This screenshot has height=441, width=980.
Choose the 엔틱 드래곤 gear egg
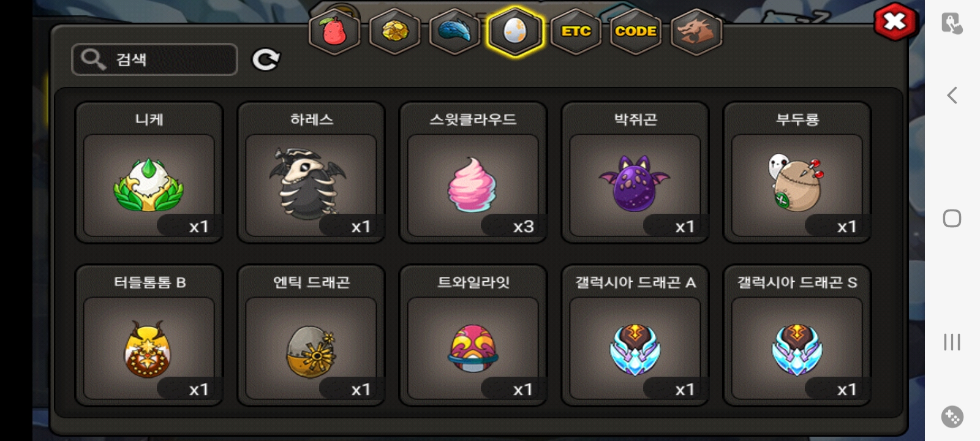pos(311,336)
